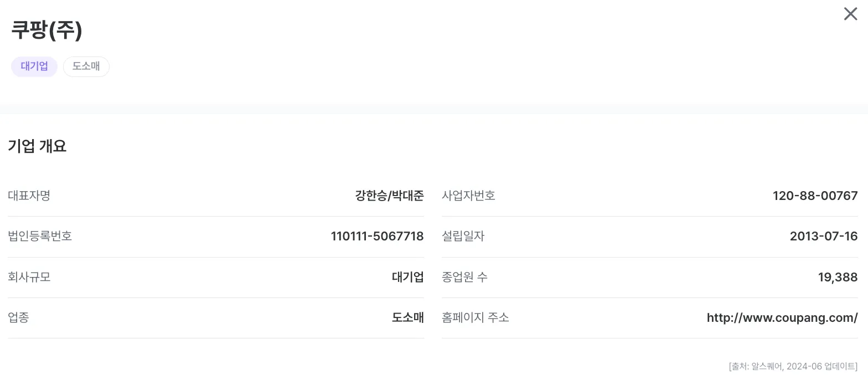Click the business number 120-88-00767

pyautogui.click(x=815, y=196)
